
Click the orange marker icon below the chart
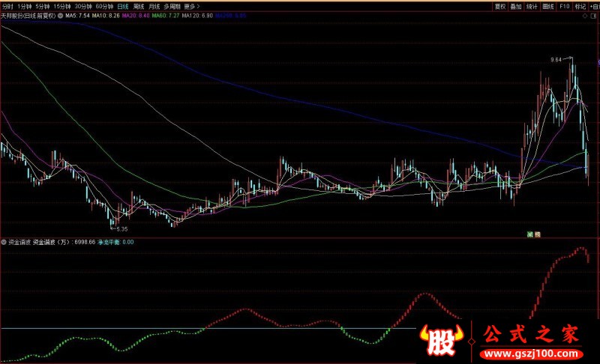click(x=537, y=234)
